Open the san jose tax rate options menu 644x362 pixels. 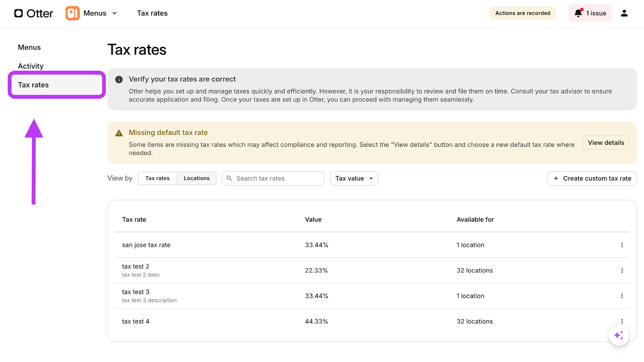pos(622,245)
